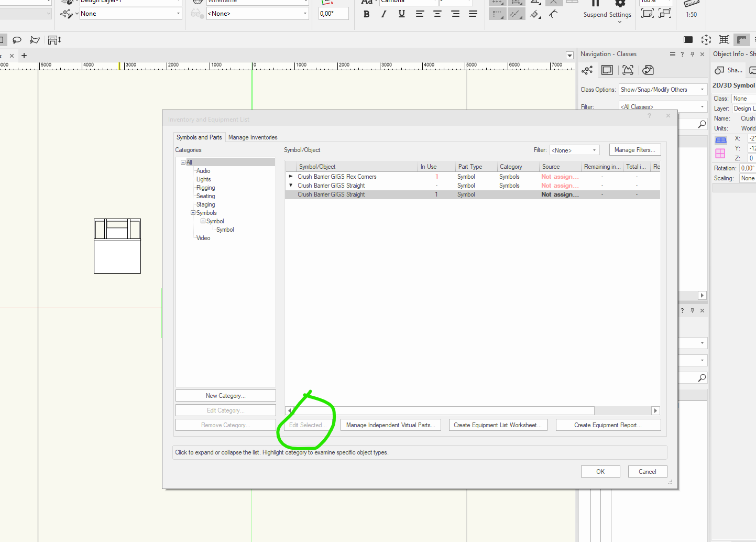Click the ruler icon next to 1:50 scale
Screen dimensions: 756x542
pyautogui.click(x=691, y=4)
